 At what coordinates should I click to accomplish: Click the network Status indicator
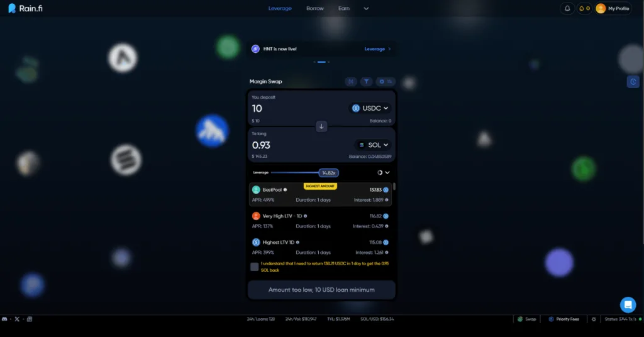point(623,319)
